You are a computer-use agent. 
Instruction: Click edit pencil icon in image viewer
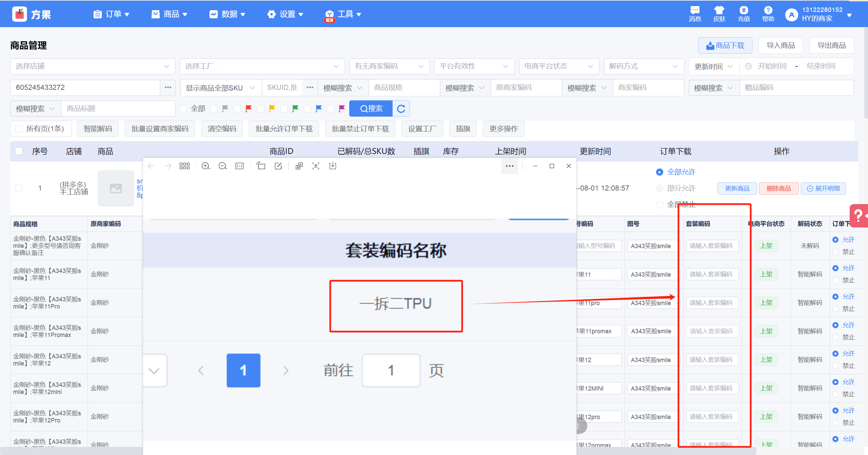[x=278, y=166]
